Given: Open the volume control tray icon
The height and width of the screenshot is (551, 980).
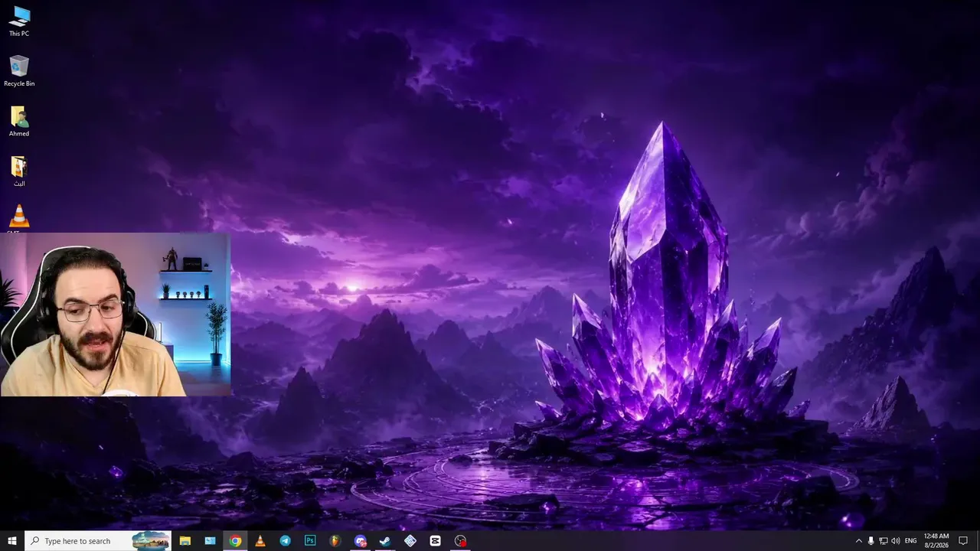Looking at the screenshot, I should coord(895,541).
